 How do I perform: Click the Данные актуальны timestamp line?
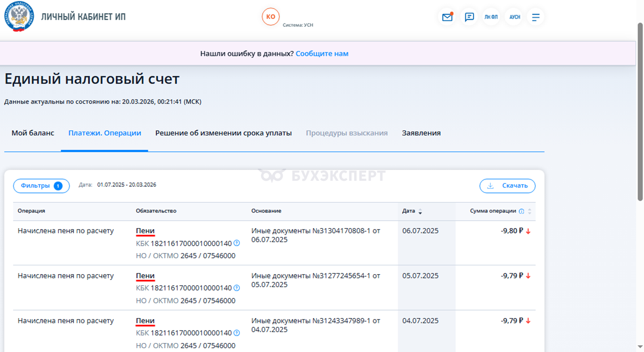pos(103,102)
